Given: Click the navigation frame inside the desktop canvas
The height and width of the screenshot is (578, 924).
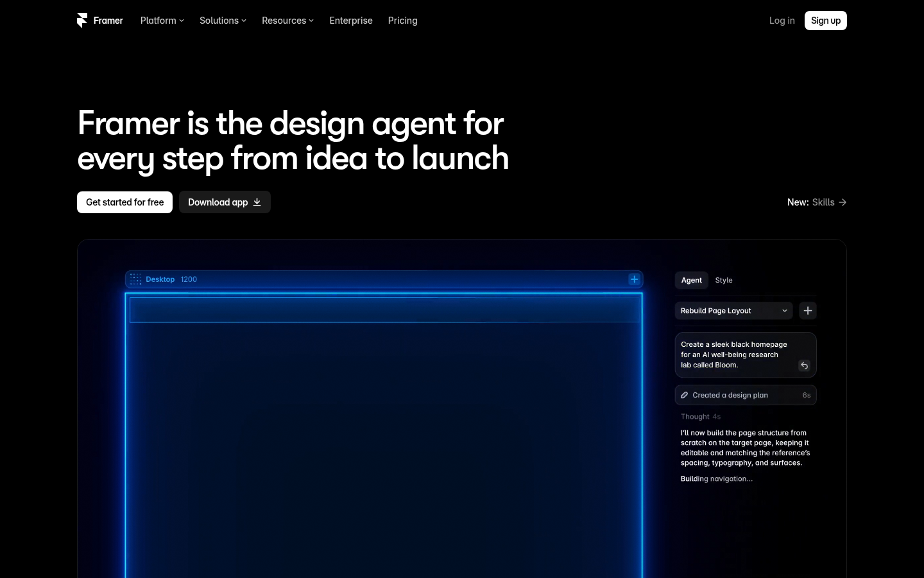Looking at the screenshot, I should point(385,310).
